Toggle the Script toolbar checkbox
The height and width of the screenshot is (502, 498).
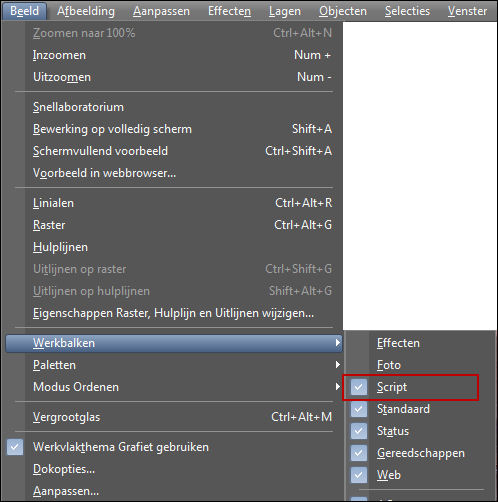(x=359, y=387)
